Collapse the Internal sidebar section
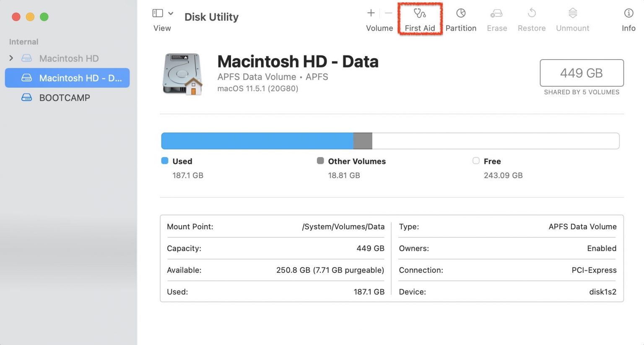This screenshot has width=644, height=345. (23, 42)
